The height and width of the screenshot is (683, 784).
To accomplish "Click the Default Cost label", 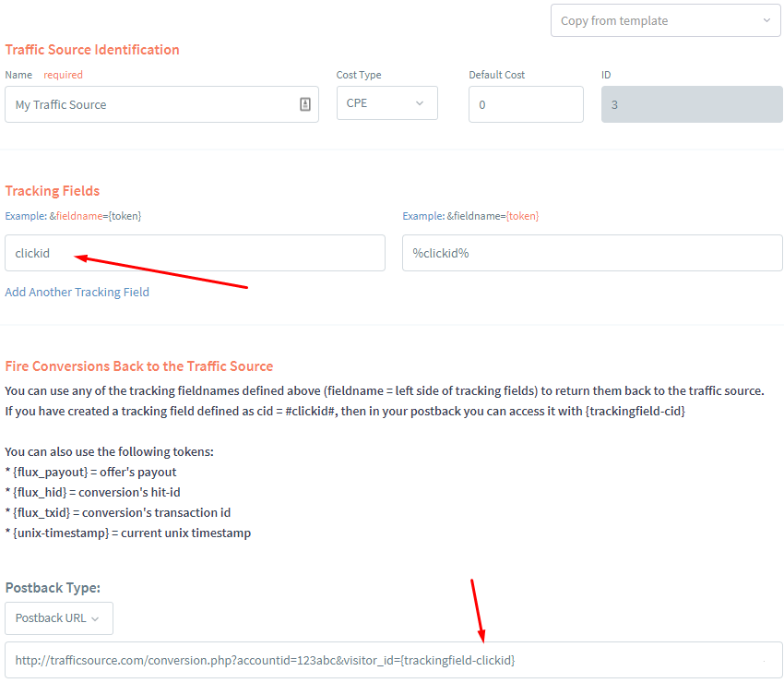I will (496, 75).
